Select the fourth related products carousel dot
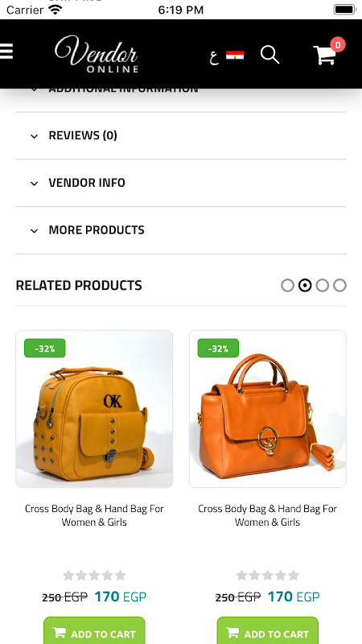 339,286
